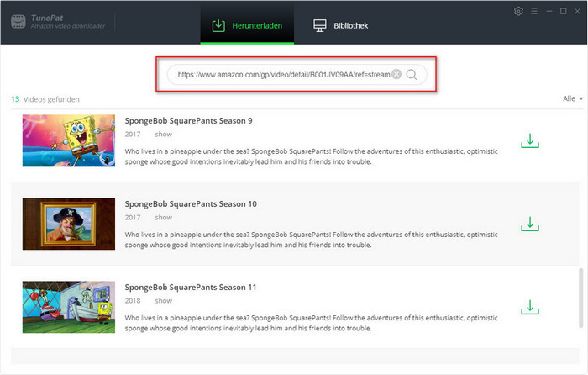
Task: Minimize the TunePat window
Action: pyautogui.click(x=549, y=11)
